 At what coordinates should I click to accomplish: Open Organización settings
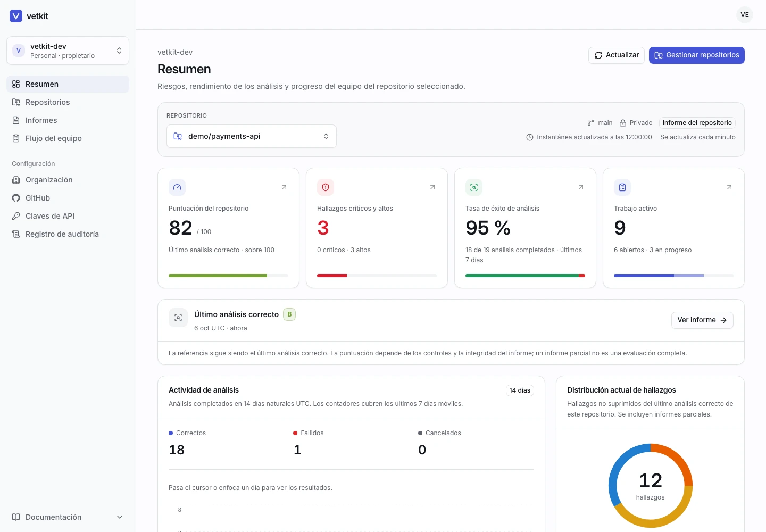[68, 180]
